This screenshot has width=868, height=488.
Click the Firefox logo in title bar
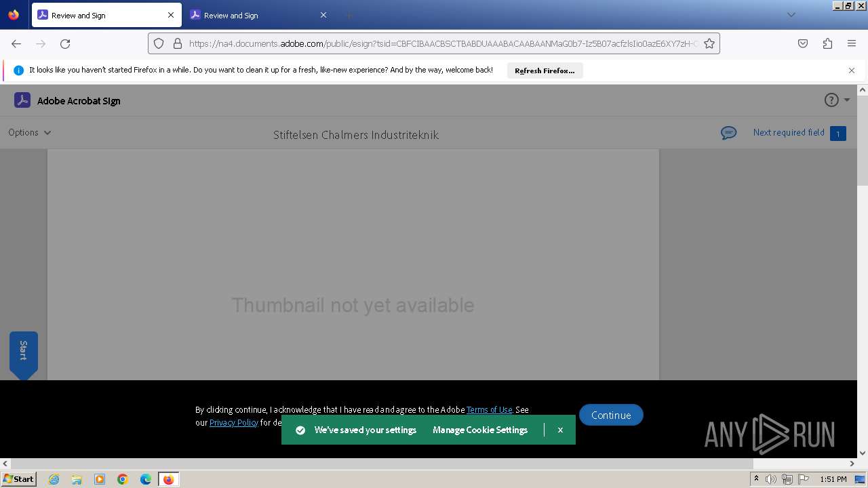coord(14,14)
